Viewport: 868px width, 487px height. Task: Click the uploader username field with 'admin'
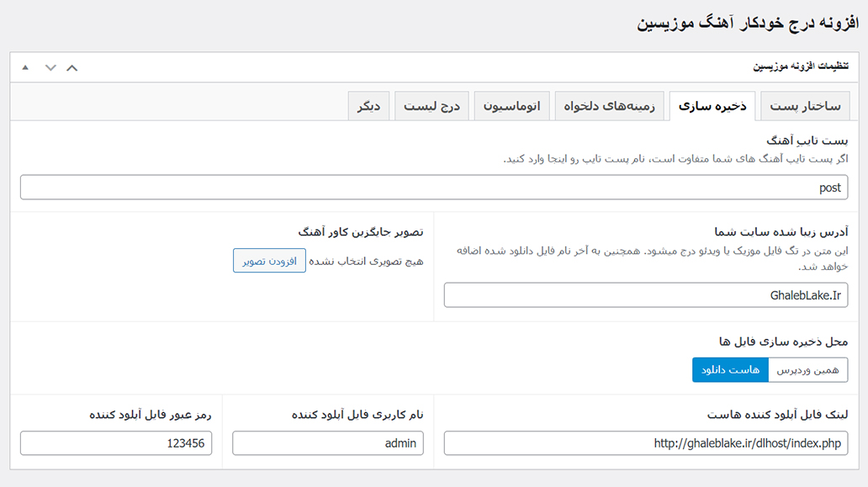[328, 443]
